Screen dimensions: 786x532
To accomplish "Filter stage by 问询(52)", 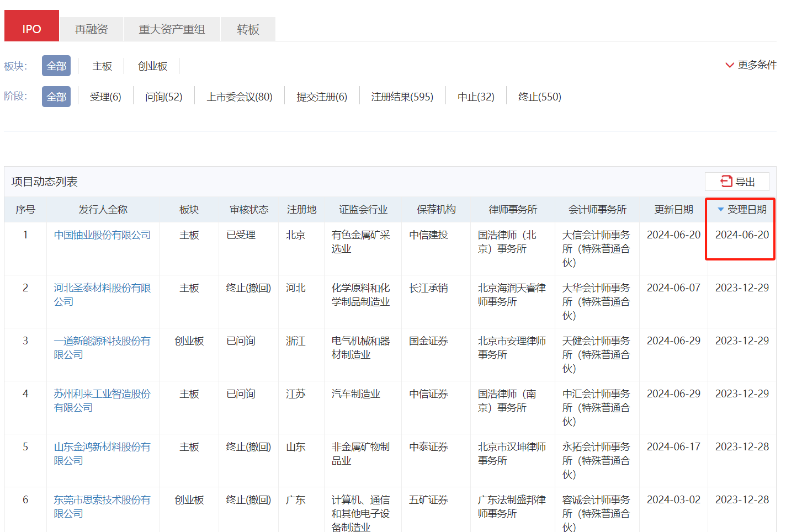I will pos(163,97).
